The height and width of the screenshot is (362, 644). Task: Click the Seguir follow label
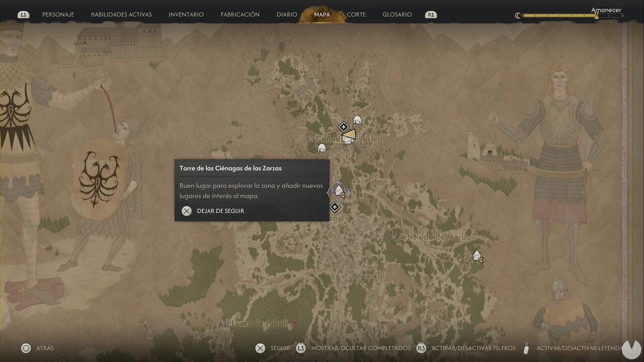point(280,348)
